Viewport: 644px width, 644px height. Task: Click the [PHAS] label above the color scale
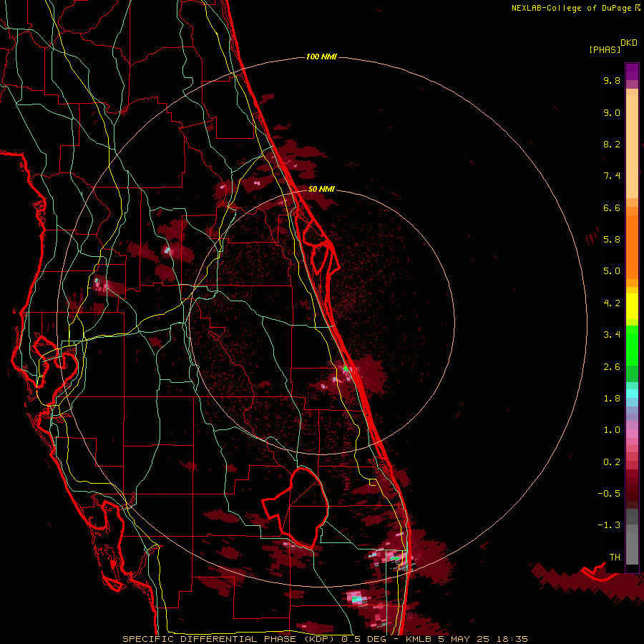click(x=605, y=49)
